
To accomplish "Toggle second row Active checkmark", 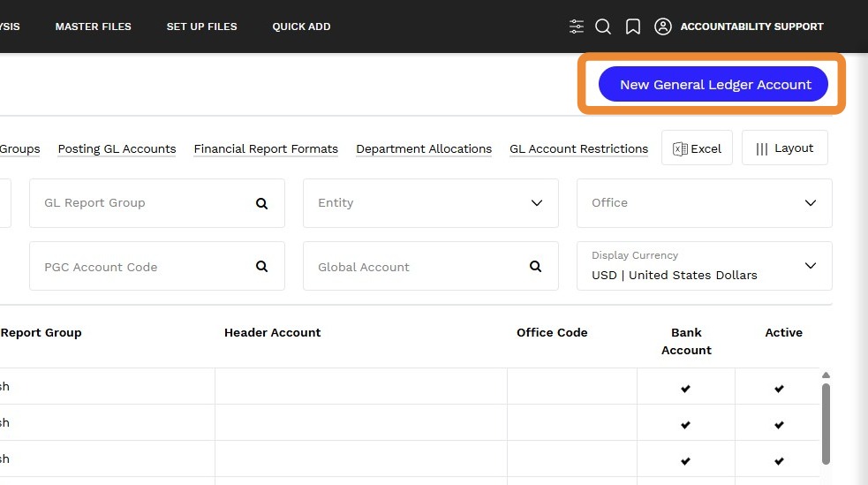I will (x=779, y=424).
